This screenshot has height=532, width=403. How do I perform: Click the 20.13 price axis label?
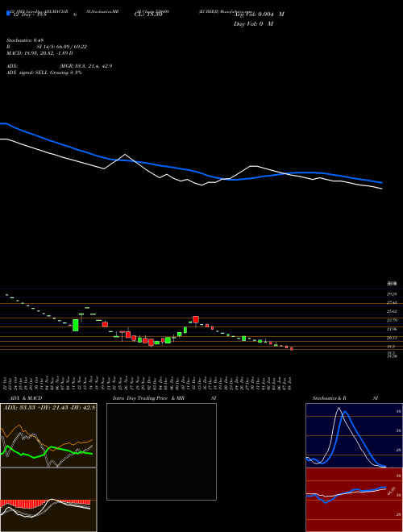pos(392,338)
